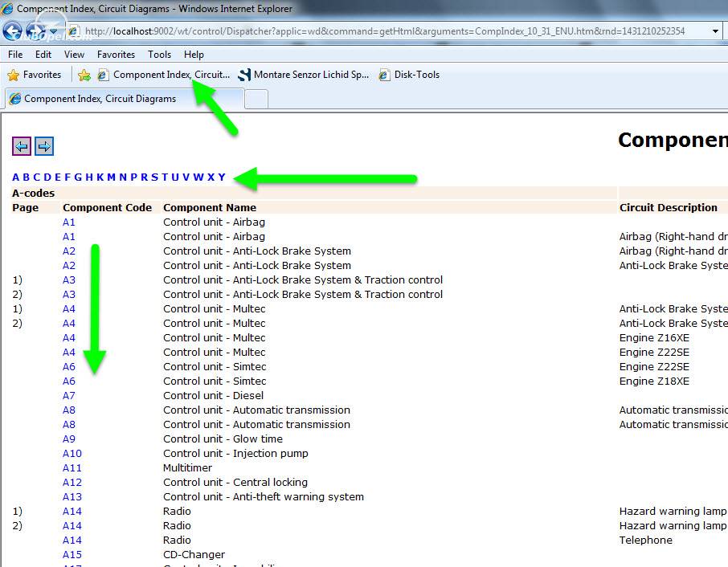Image resolution: width=728 pixels, height=567 pixels.
Task: Click the 'A-codes' section heading
Action: pyautogui.click(x=34, y=193)
